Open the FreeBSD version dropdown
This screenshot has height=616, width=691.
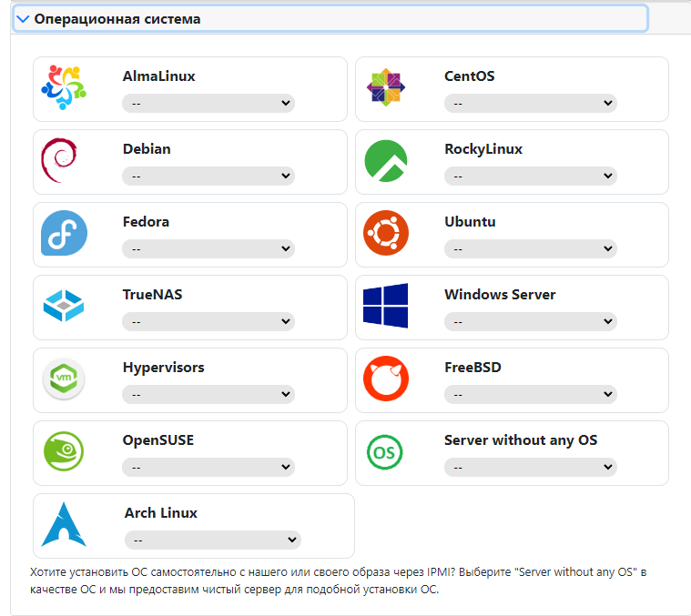coord(531,394)
